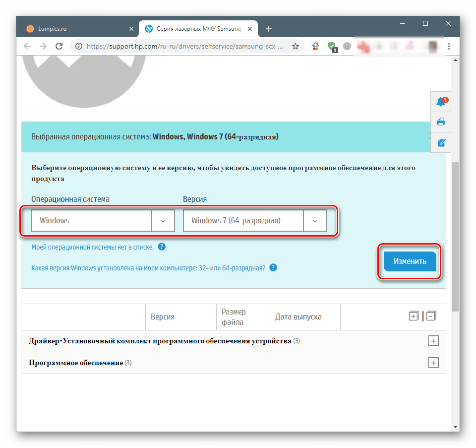Open the green shield extension icon

332,47
